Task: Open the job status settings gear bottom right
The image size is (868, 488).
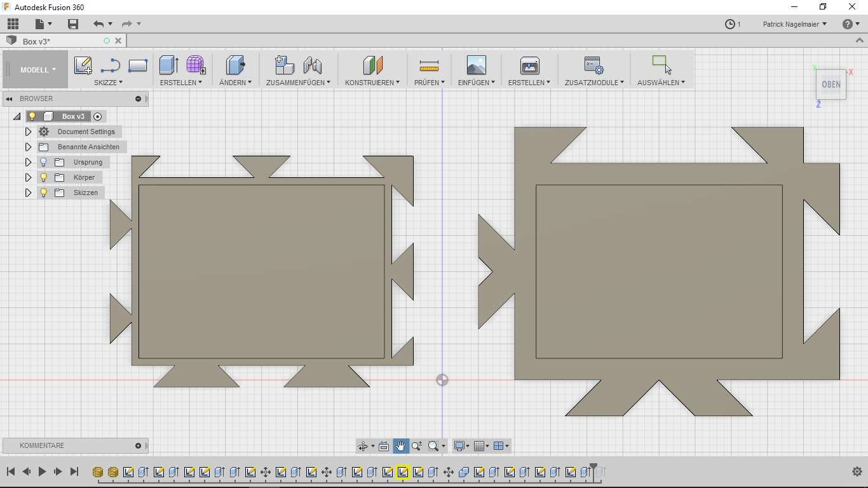Action: pos(857,471)
